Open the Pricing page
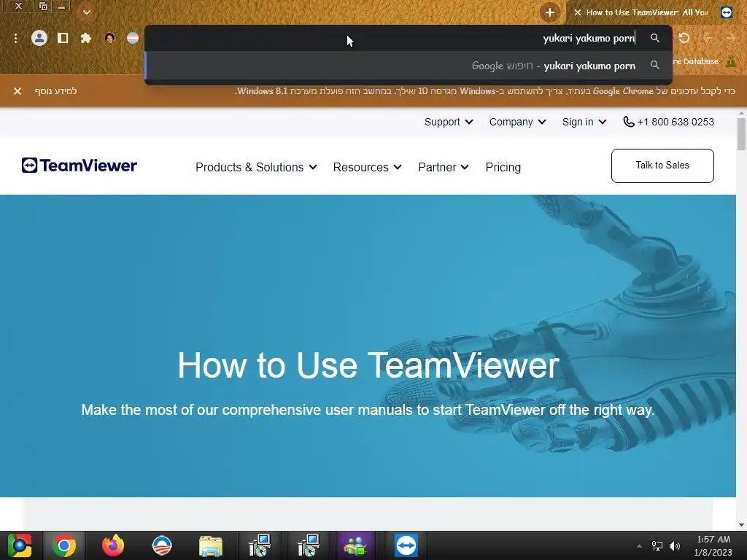 [503, 167]
